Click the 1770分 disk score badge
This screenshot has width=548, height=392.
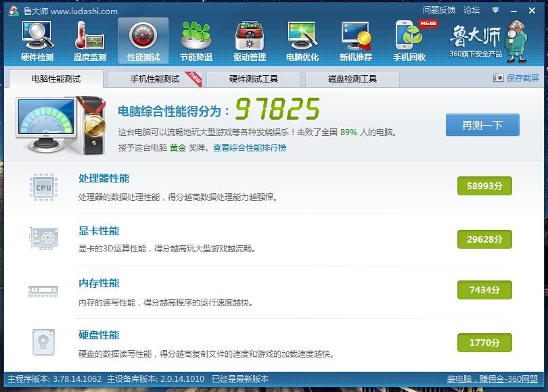tap(484, 343)
